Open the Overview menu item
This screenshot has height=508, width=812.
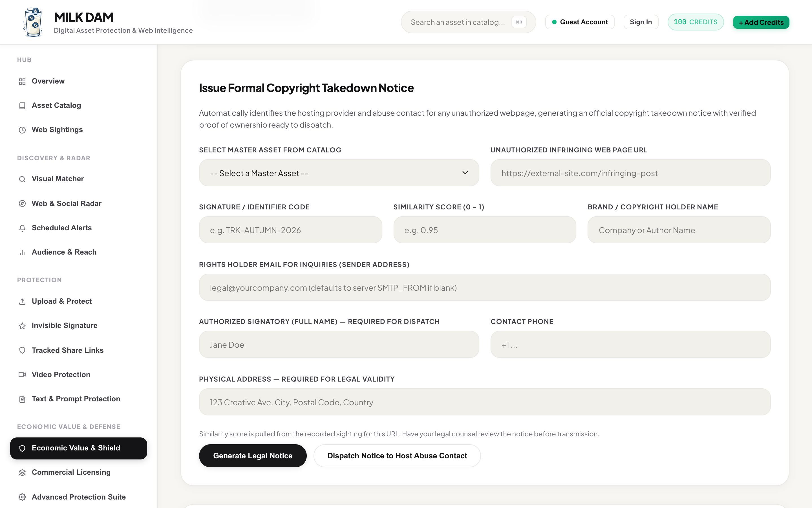(x=78, y=81)
